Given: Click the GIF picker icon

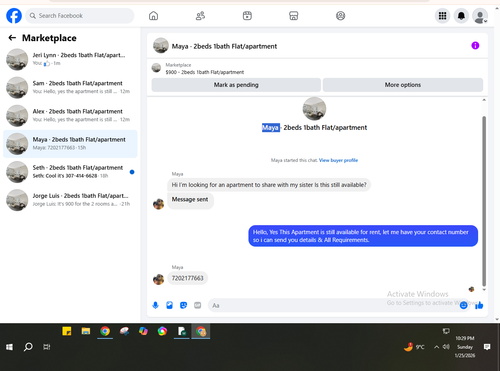Looking at the screenshot, I should (198, 305).
